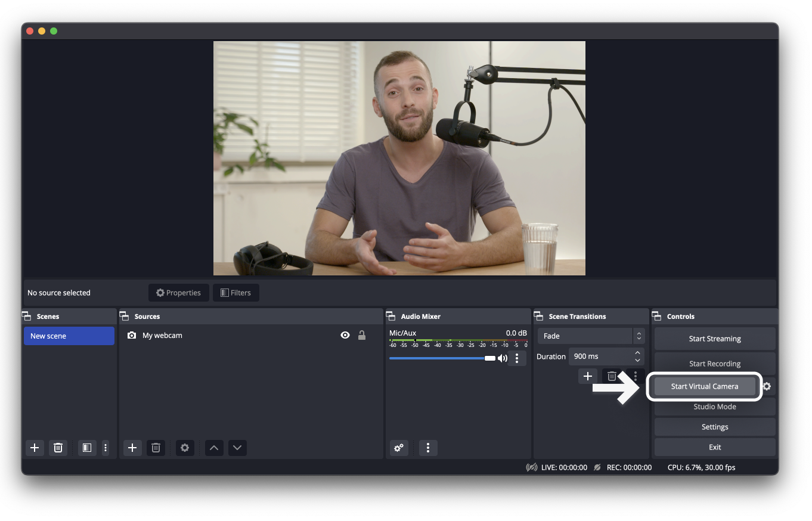
Task: Open the Scenes panel three-dot menu
Action: (106, 448)
